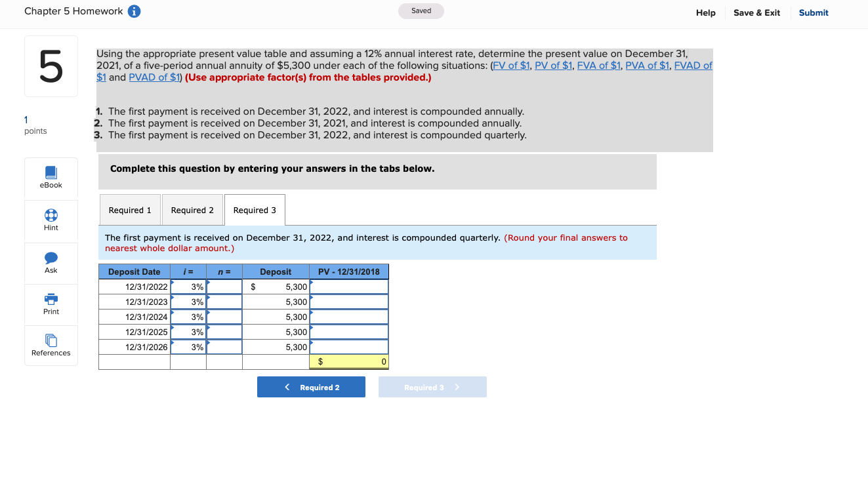Select the Required 3 tab
This screenshot has width=868, height=499.
pos(255,209)
